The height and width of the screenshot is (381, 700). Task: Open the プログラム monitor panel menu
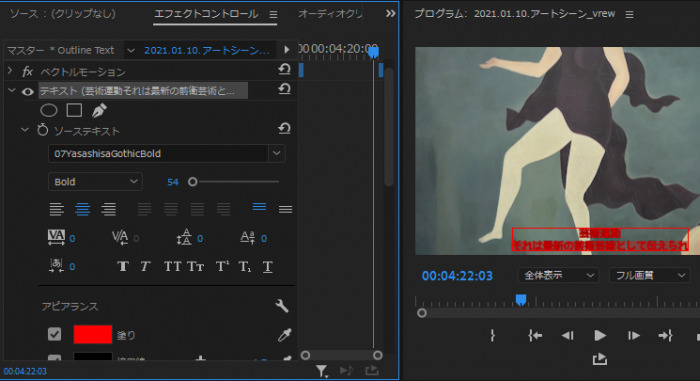[x=629, y=15]
